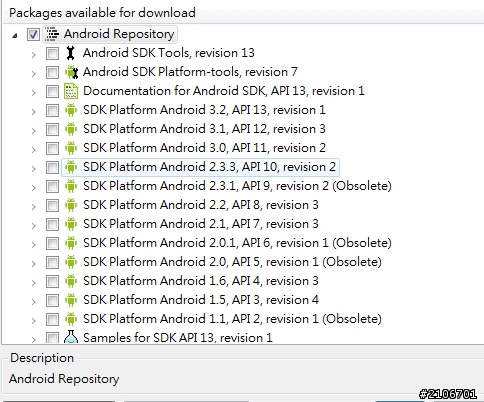Select SDK Platform Android 1.1 API 2 (Obsolete) row
This screenshot has height=402, width=484.
232,319
